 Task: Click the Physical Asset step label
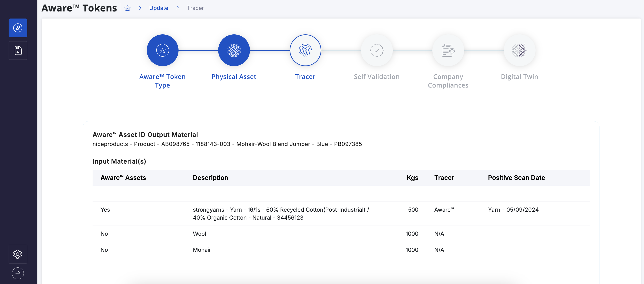(x=234, y=77)
